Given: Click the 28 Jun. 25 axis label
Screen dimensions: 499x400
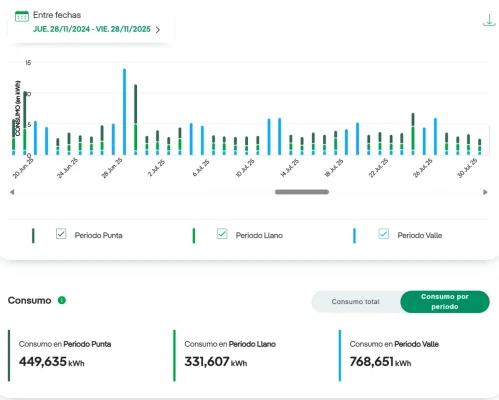Looking at the screenshot, I should click(112, 168).
